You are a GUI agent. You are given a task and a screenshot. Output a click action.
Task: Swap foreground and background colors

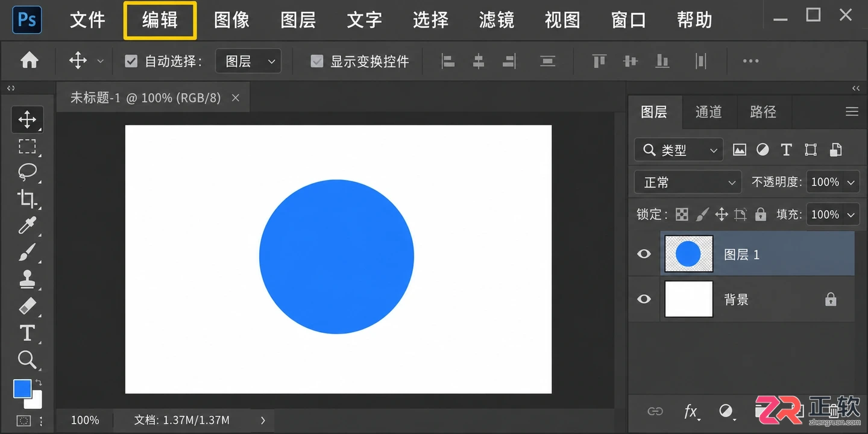tap(39, 383)
